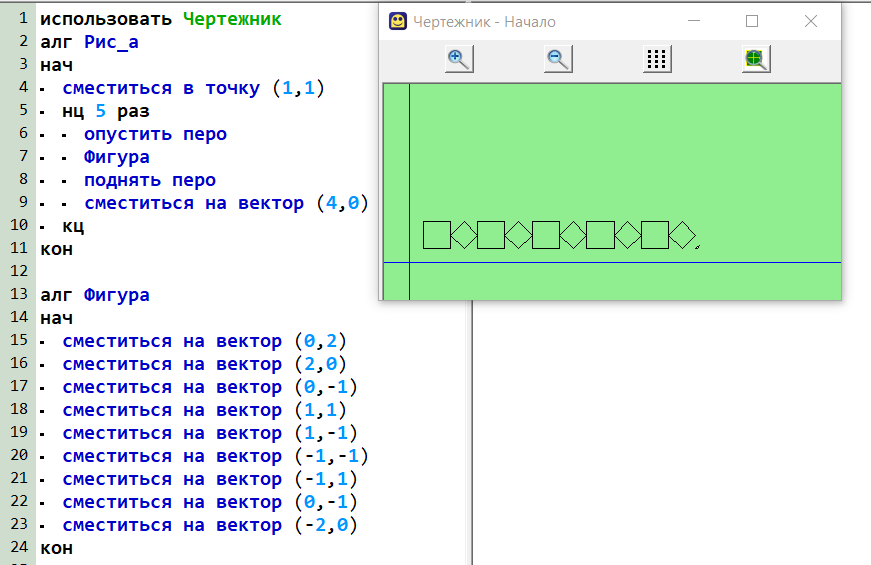The image size is (871, 565).
Task: Click the first square in the drawing
Action: click(437, 235)
